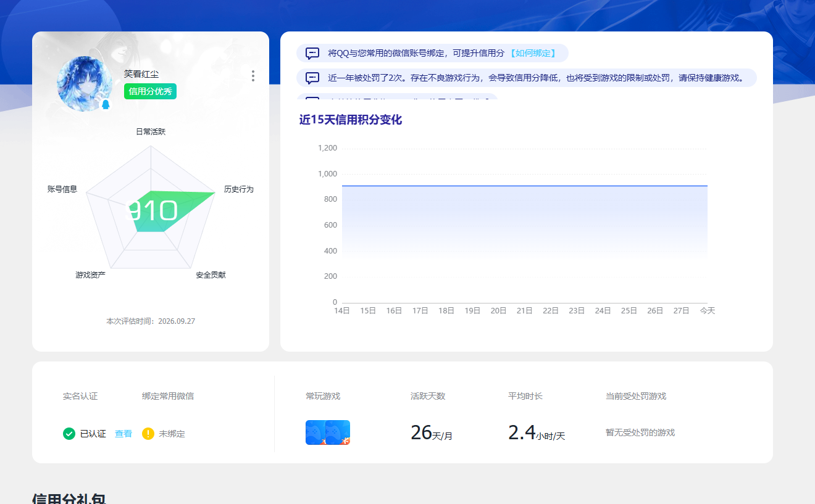Image resolution: width=815 pixels, height=504 pixels.
Task: Click the 平均时长 heading
Action: 525,396
